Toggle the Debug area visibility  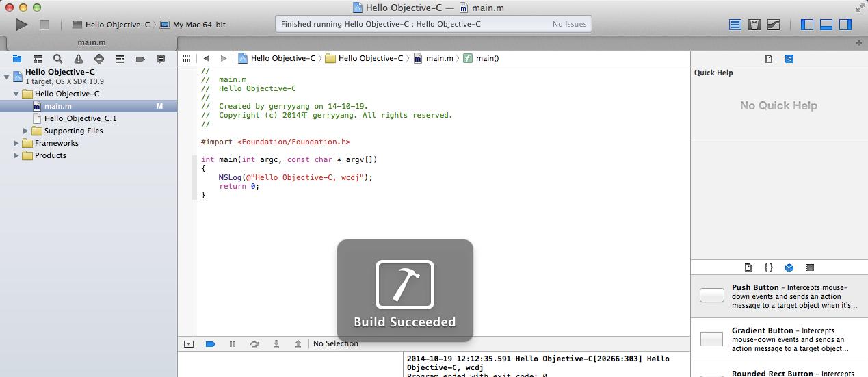[826, 25]
